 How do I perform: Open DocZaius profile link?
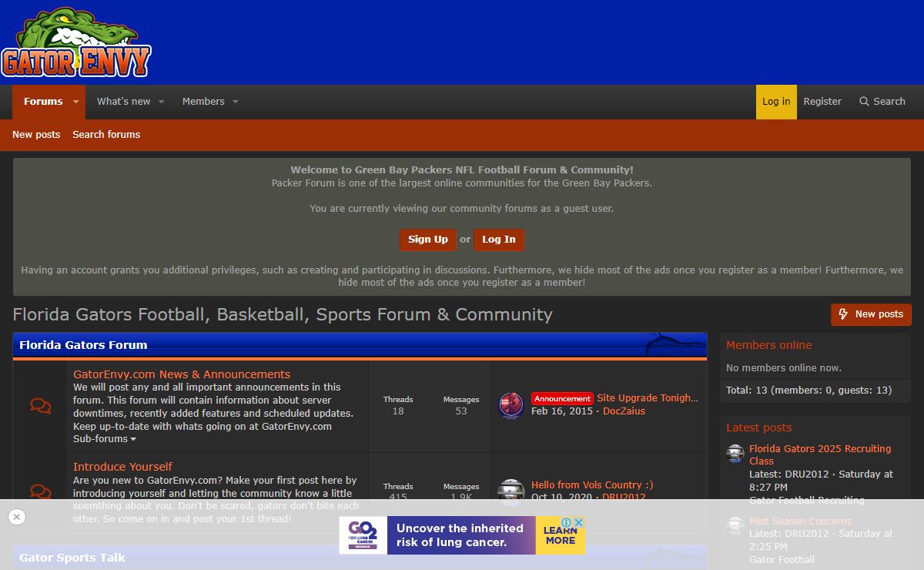tap(624, 411)
